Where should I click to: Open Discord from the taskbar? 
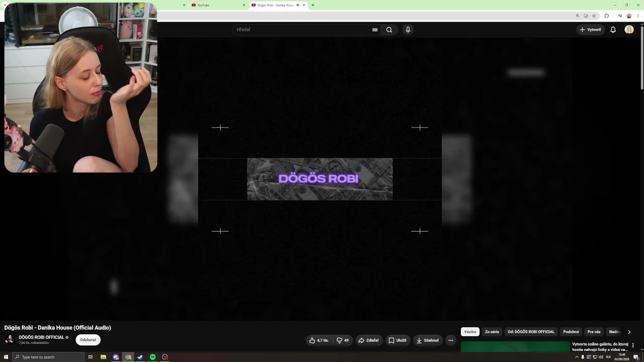coord(116,357)
